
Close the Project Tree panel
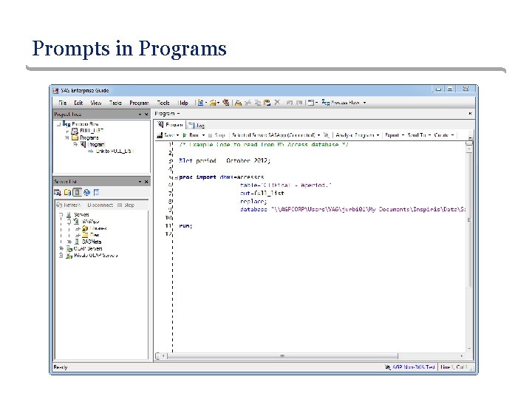[146, 115]
